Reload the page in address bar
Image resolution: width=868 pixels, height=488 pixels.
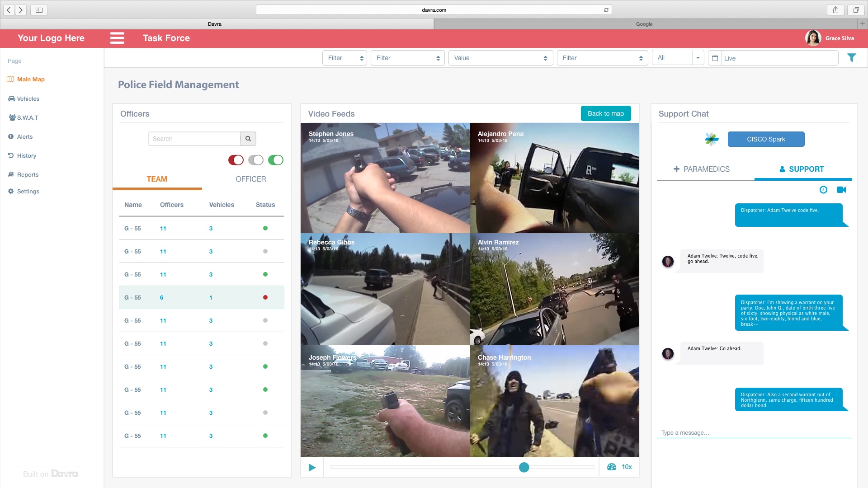coord(606,10)
